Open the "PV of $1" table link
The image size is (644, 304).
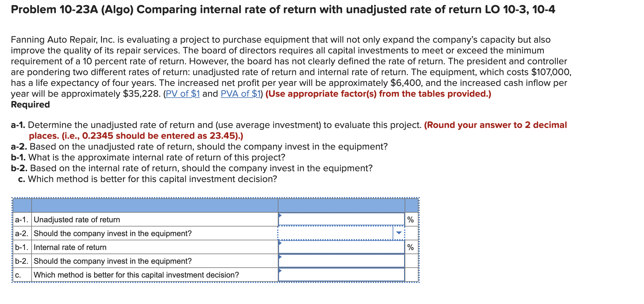(x=183, y=93)
